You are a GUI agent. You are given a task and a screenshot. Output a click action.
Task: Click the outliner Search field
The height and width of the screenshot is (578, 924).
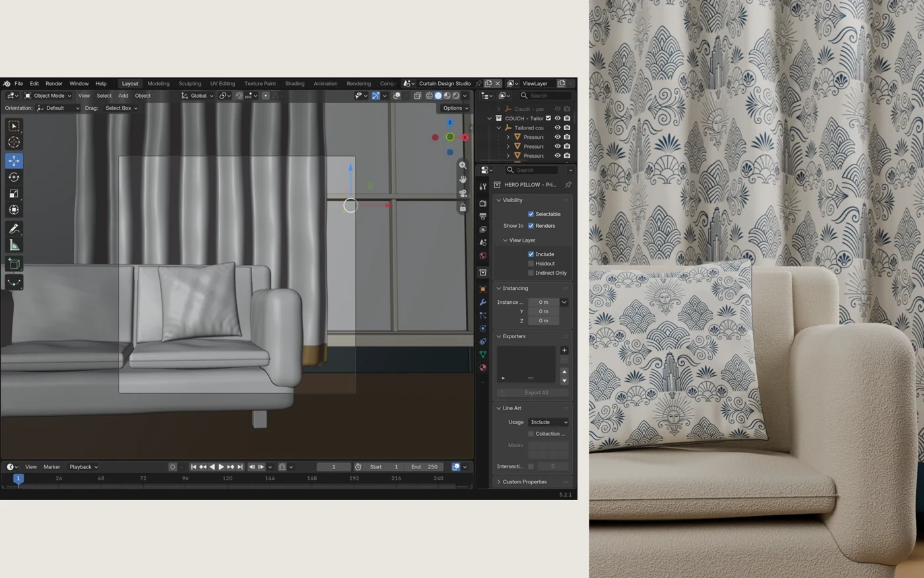(544, 96)
